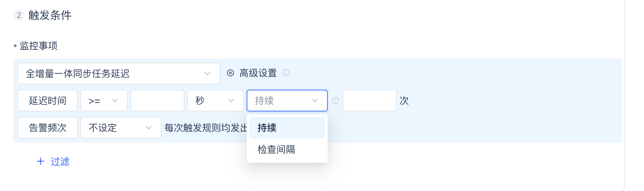Open 高级设置 advanced settings text link
Image resolution: width=644 pixels, height=191 pixels.
(258, 73)
